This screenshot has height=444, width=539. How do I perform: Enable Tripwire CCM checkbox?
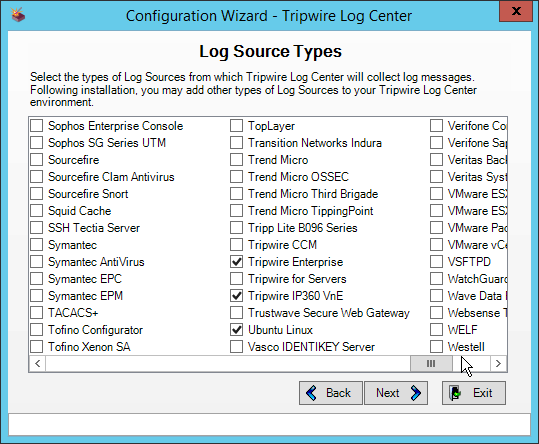(236, 245)
